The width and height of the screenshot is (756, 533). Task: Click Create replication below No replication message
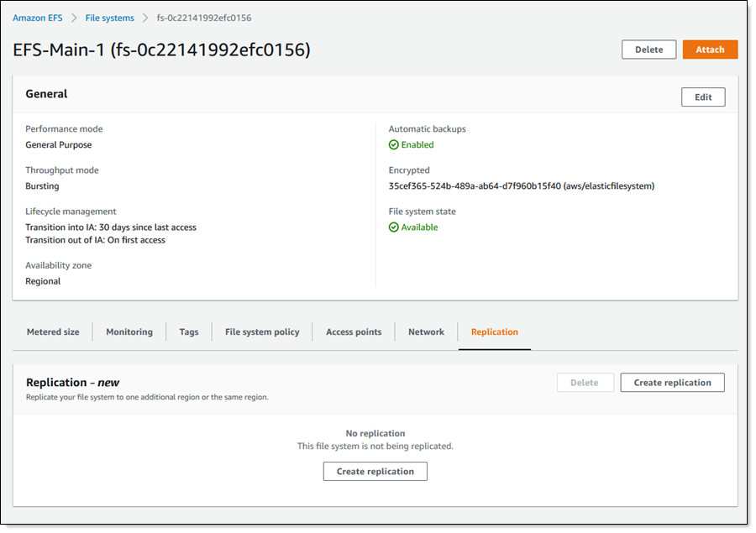375,472
